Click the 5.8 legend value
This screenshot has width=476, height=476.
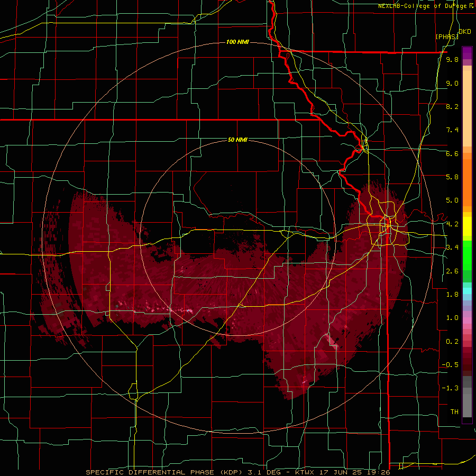coord(452,177)
